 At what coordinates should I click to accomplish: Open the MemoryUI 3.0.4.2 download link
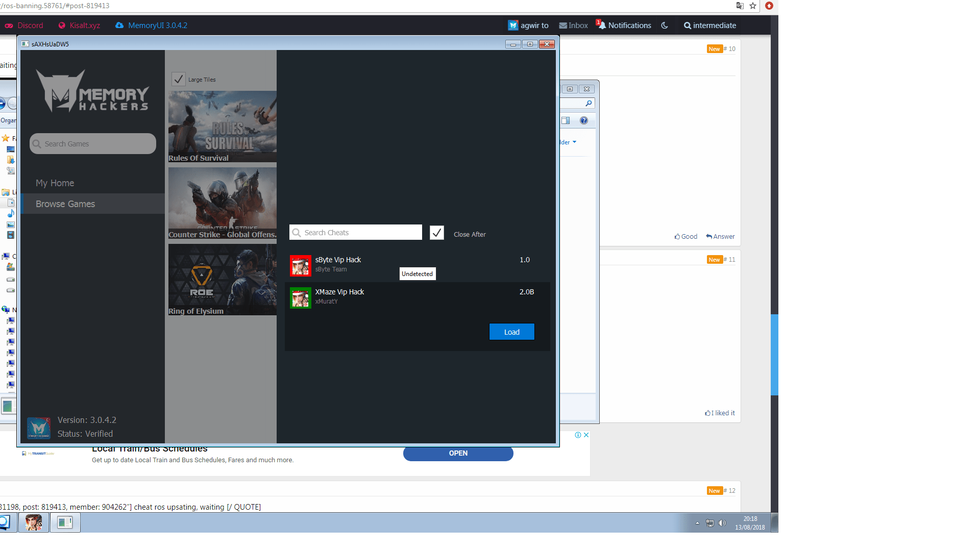point(151,26)
